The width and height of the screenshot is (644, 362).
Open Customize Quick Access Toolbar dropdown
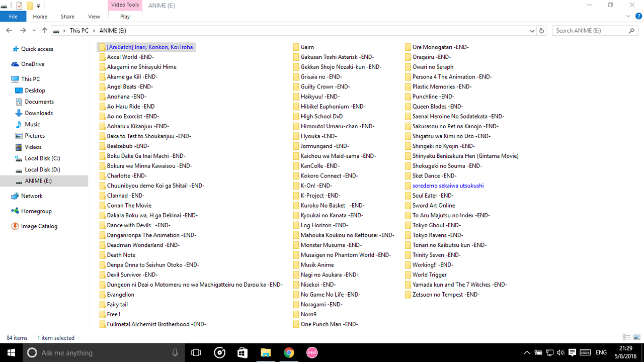39,6
